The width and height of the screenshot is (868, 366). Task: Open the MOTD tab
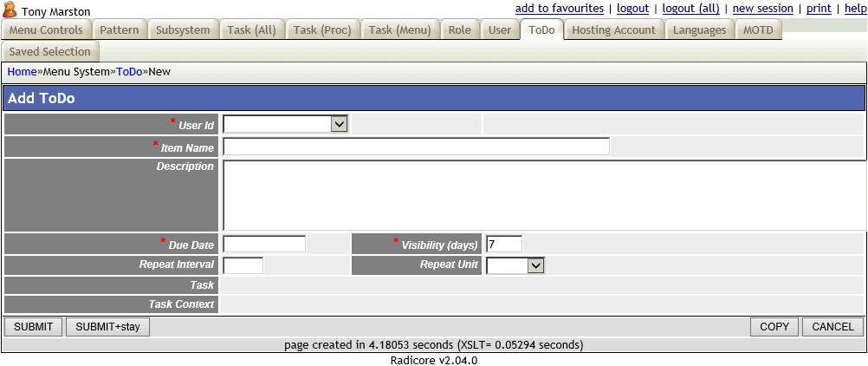click(758, 30)
